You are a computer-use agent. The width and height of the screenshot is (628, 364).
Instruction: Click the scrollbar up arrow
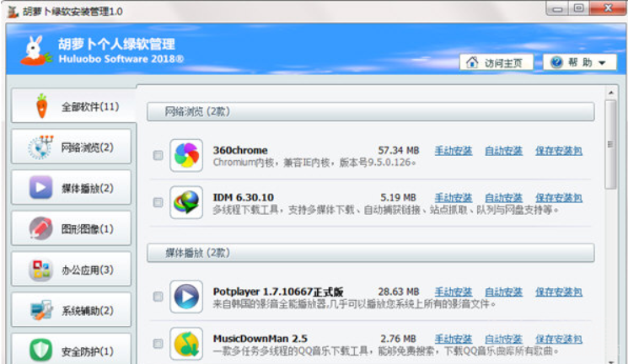(611, 93)
